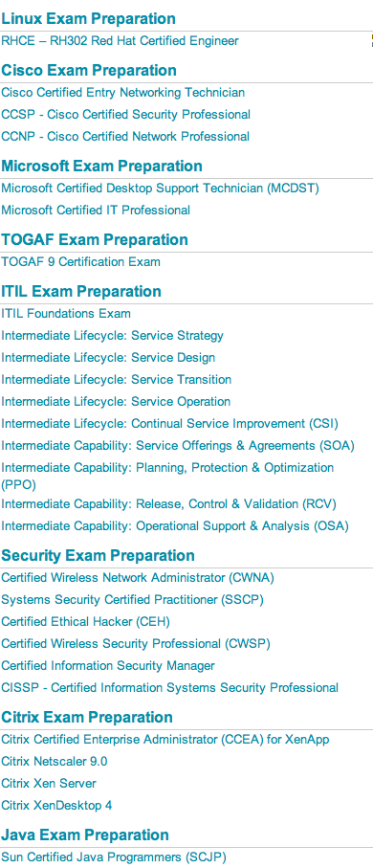Screen dimensions: 373x868
Task: Select CCNP - Cisco Certified Network Professional
Action: tap(125, 137)
